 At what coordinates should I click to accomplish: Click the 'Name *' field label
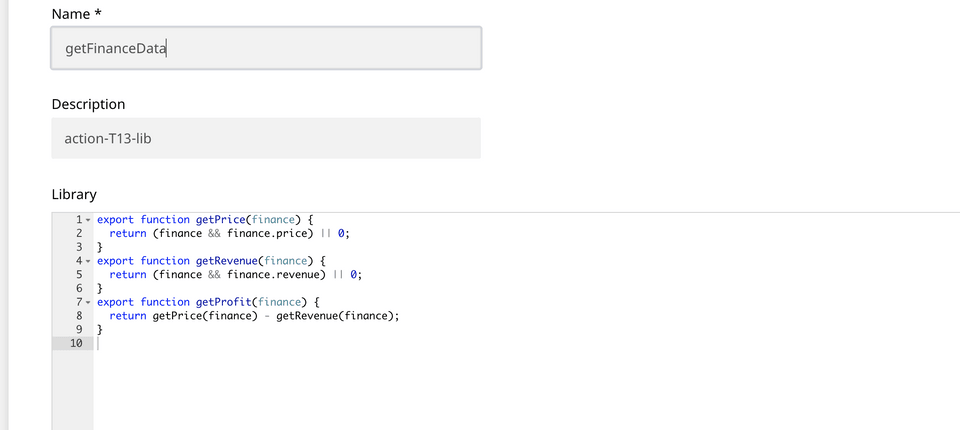tap(76, 13)
